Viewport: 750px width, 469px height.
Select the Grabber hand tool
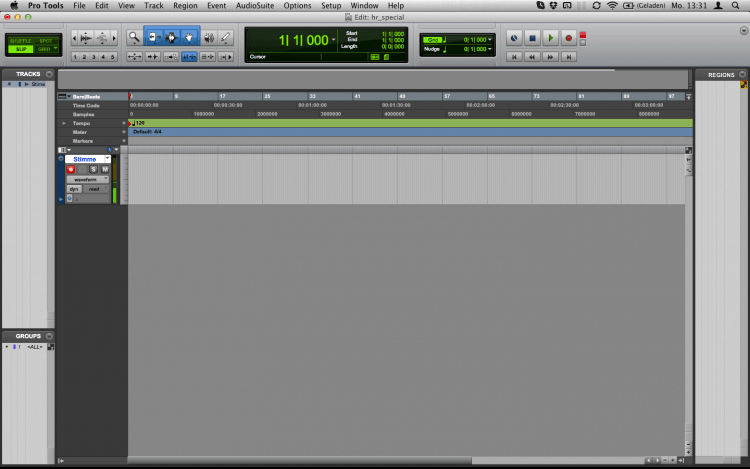(x=189, y=37)
